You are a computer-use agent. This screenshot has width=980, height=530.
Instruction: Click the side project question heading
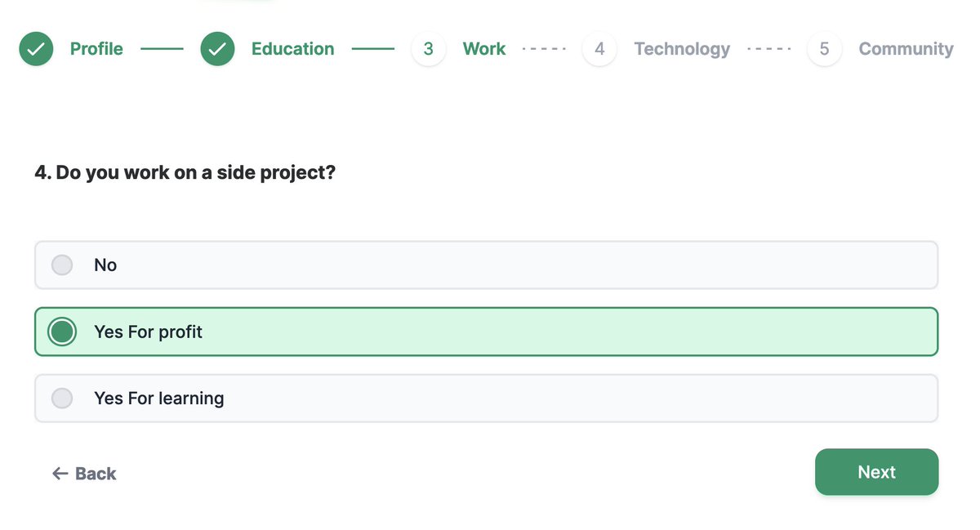(185, 173)
